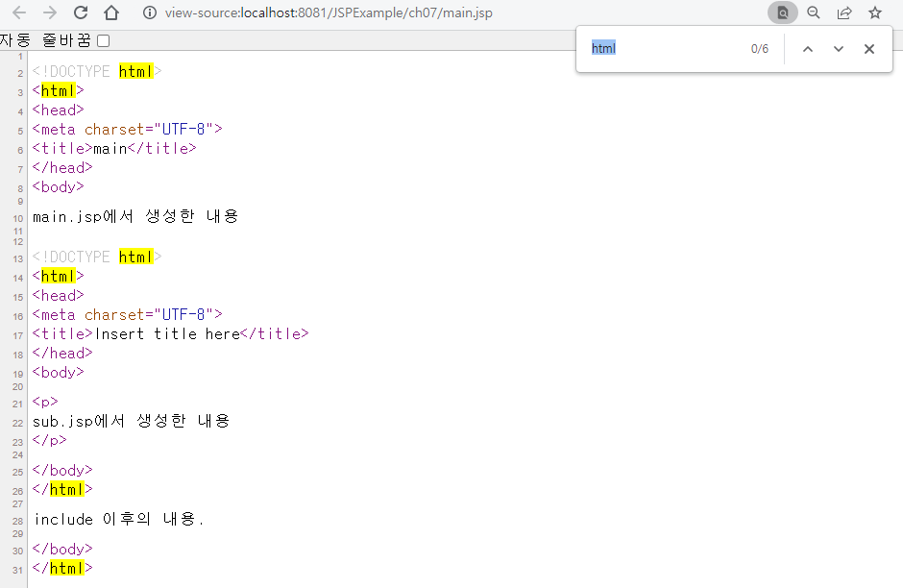Open the find-in-page search icon
Image resolution: width=903 pixels, height=588 pixels.
783,12
